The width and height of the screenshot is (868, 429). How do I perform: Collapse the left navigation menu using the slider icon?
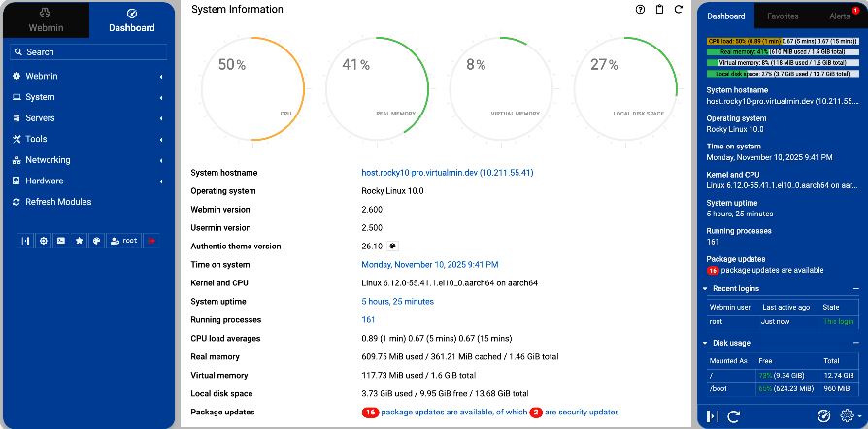point(26,240)
